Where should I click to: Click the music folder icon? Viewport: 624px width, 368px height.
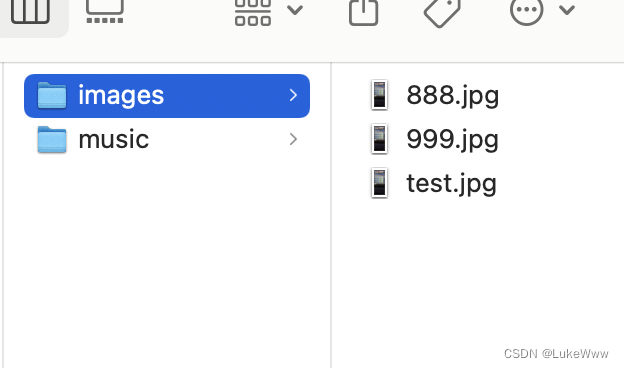(52, 139)
